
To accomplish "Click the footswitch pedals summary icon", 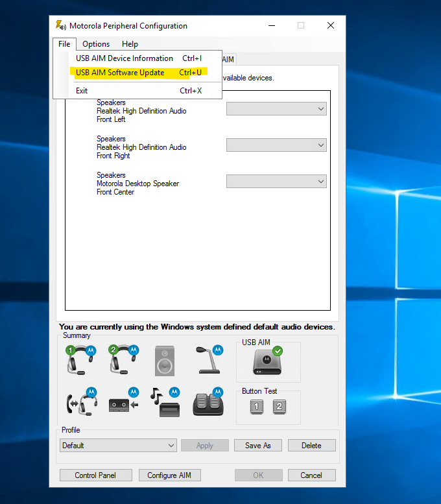I will coord(208,402).
